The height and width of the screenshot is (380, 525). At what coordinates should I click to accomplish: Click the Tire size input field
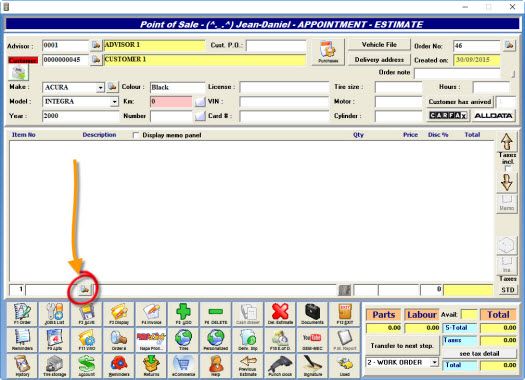tap(398, 87)
